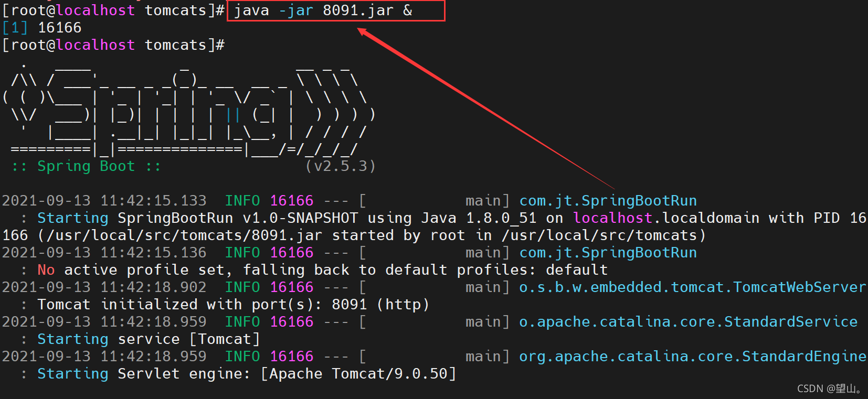This screenshot has width=868, height=399.
Task: Click 'com.jt.SpringBootRun' on the 11:42:15.136 line
Action: [x=608, y=253]
